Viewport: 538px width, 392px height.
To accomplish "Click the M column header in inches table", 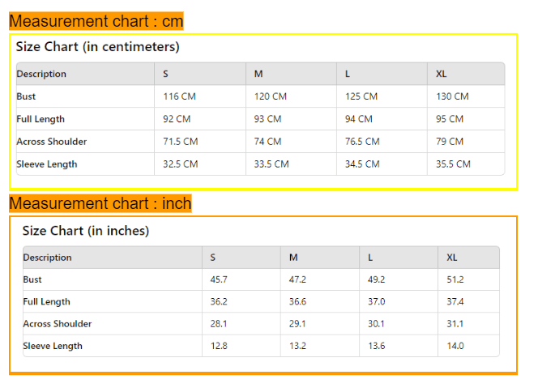I will (x=293, y=258).
